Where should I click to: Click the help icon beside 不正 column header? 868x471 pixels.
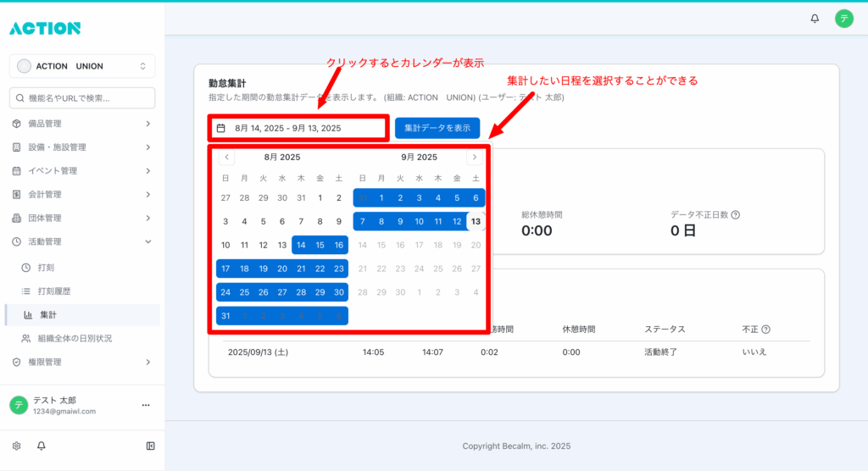click(766, 330)
